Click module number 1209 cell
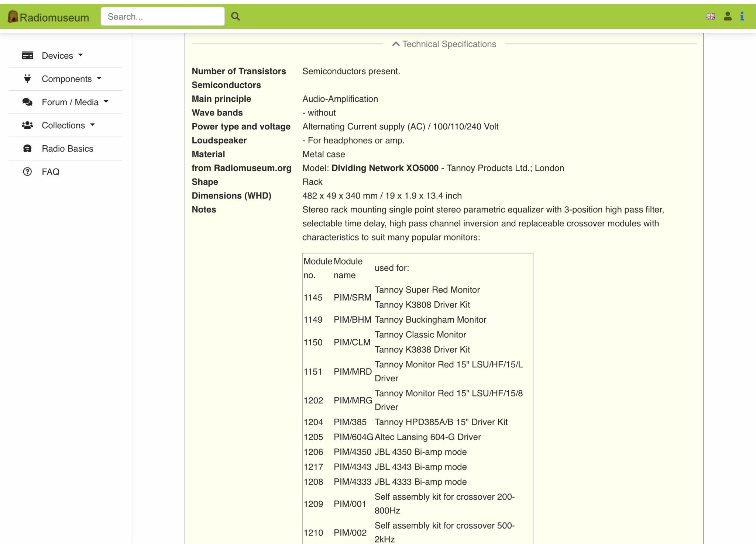 click(x=313, y=504)
